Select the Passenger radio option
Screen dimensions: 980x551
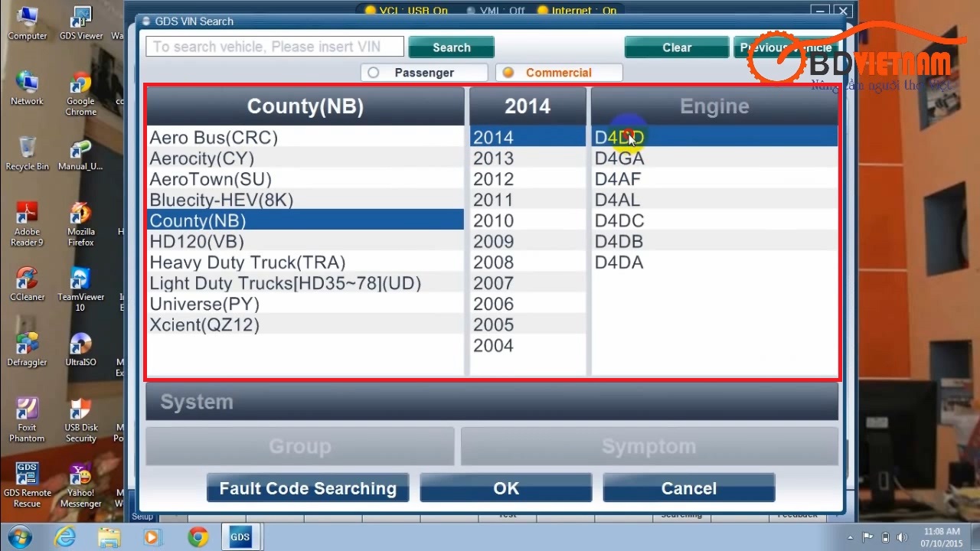pyautogui.click(x=424, y=73)
